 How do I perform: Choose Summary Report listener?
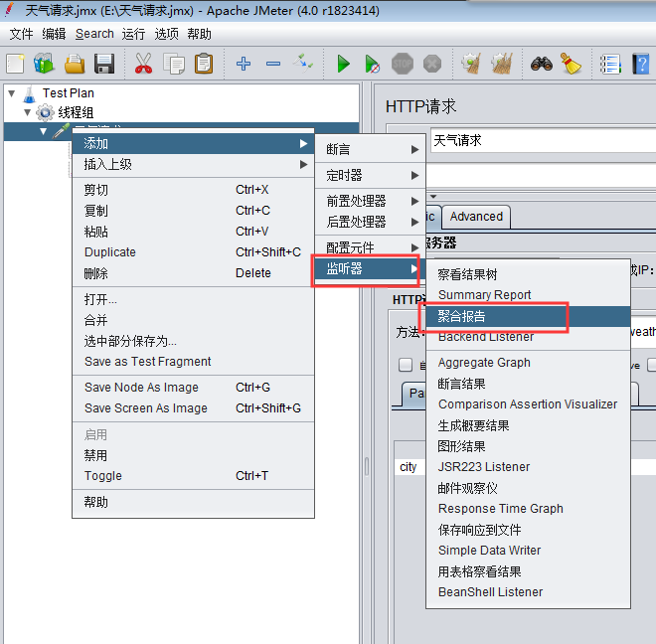point(528,295)
